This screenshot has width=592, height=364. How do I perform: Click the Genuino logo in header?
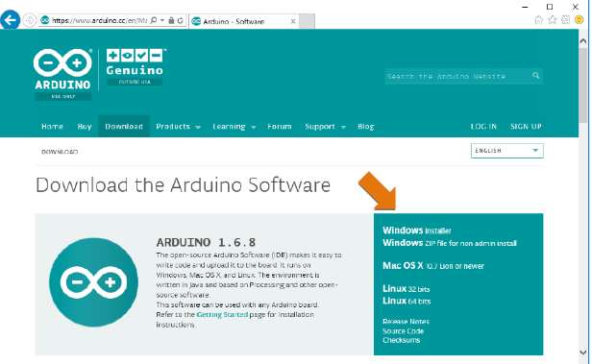(136, 67)
